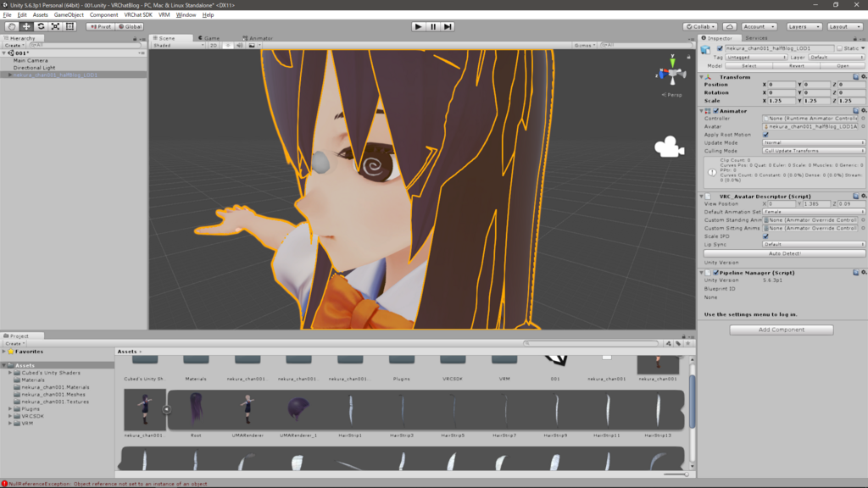Switch to the Services tab

[x=755, y=38]
